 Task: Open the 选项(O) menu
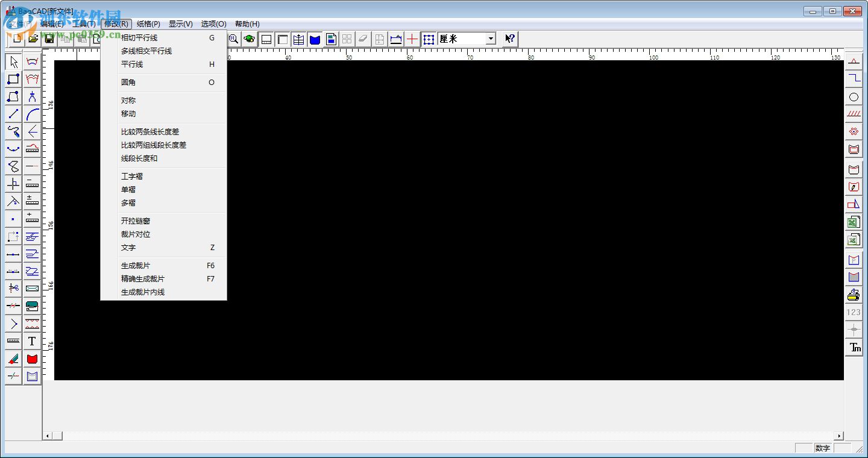pos(213,24)
